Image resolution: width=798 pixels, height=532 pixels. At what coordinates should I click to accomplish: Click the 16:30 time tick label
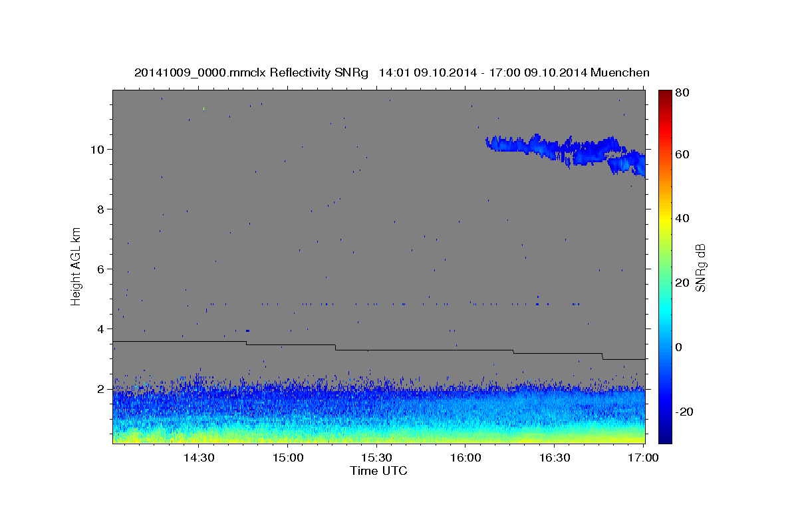coord(555,458)
